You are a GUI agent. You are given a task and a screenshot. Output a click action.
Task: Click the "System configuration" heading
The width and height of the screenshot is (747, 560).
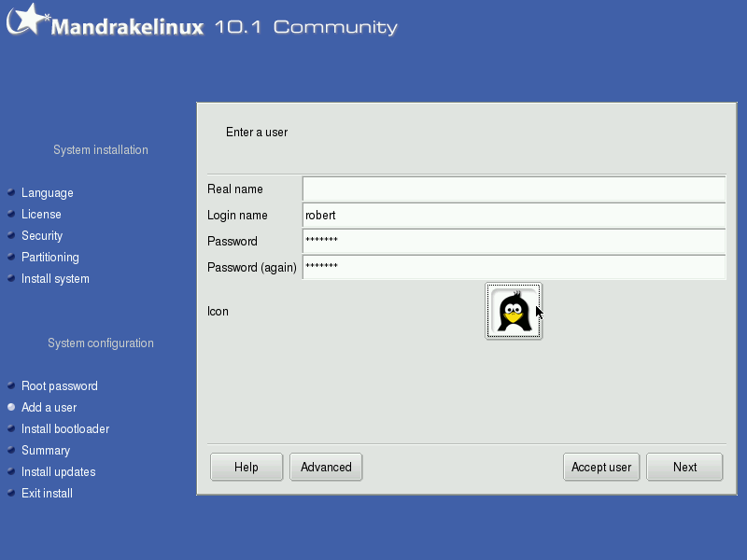[x=101, y=343]
